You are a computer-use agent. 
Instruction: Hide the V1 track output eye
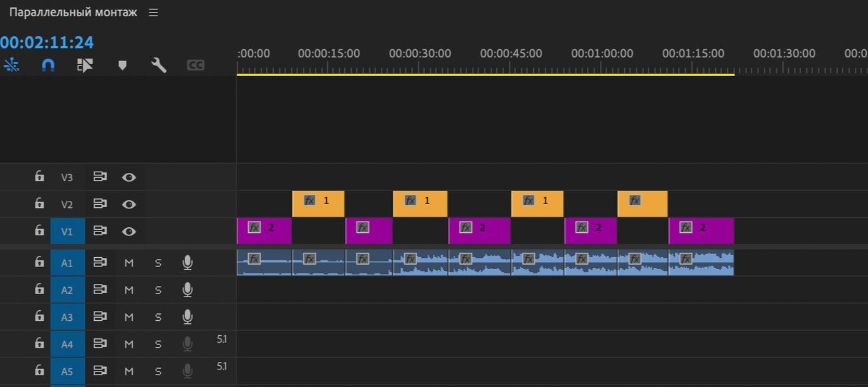coord(129,232)
